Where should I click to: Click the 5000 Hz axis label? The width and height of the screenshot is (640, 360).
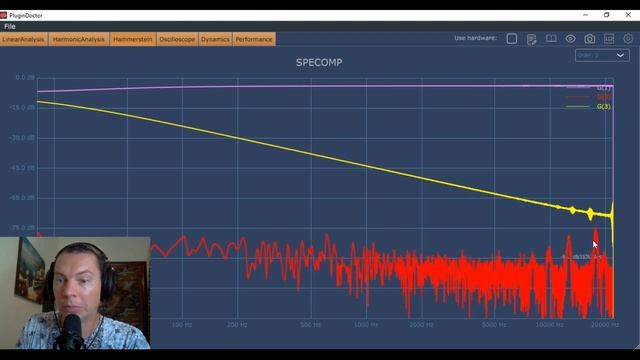pos(494,325)
